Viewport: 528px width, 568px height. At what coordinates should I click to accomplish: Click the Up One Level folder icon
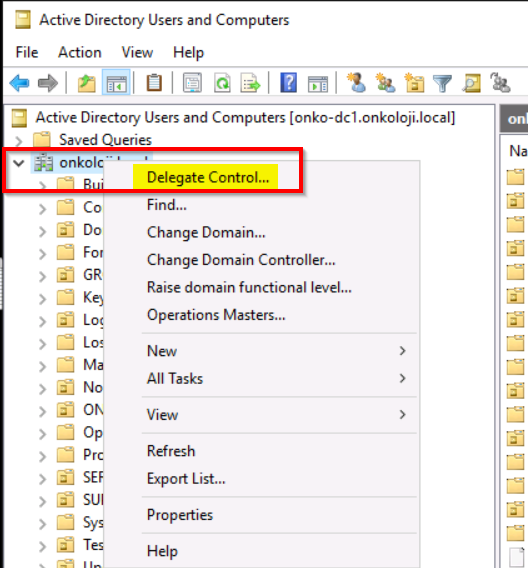pos(87,83)
